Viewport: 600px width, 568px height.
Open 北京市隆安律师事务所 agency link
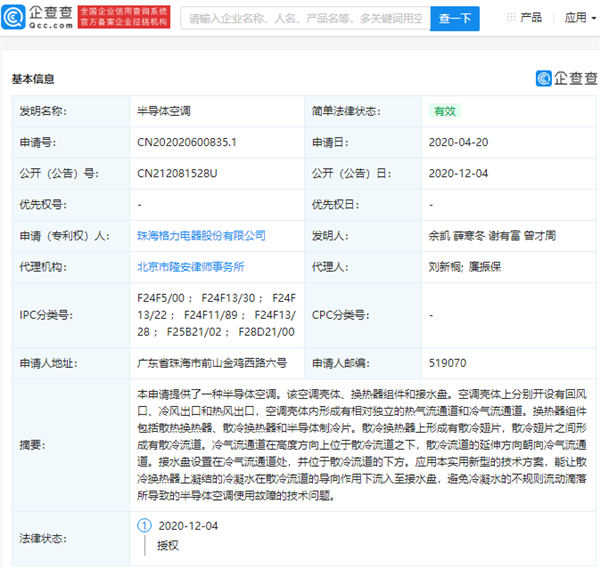190,267
